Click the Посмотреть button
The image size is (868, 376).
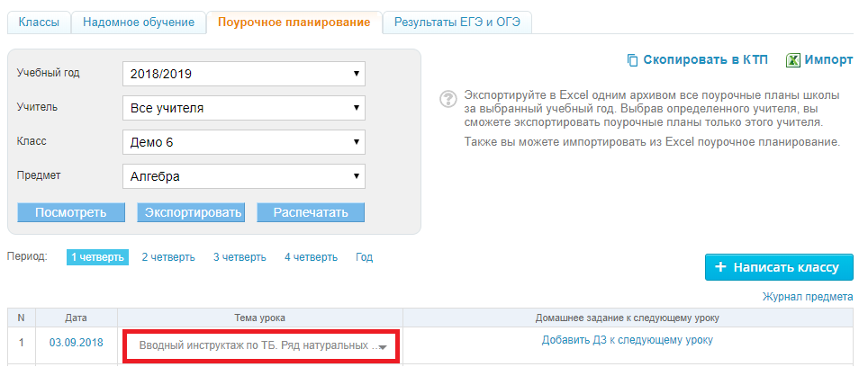[71, 212]
